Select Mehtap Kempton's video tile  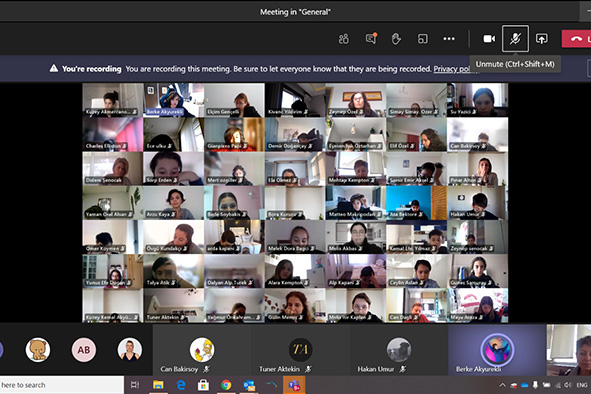(356, 169)
